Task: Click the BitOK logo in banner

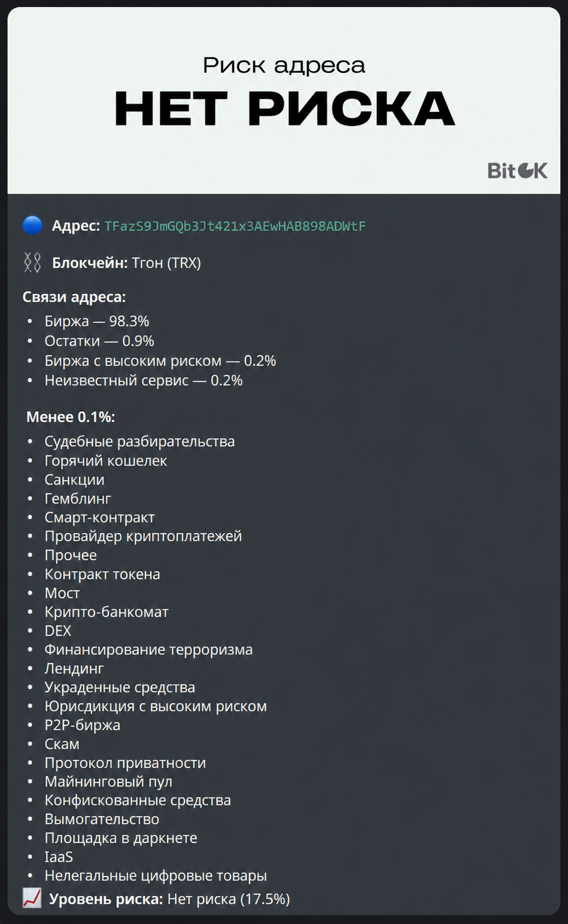Action: 517,170
